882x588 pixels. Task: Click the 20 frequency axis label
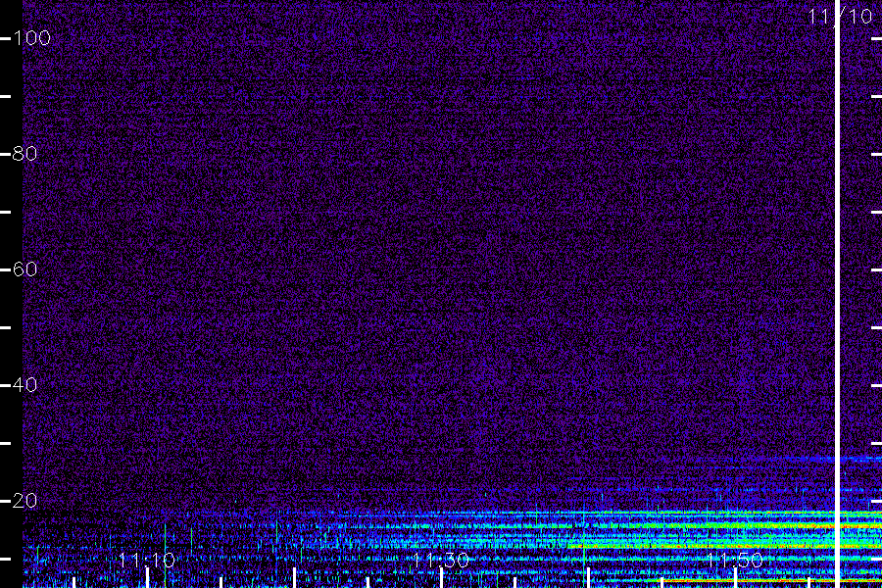tap(24, 500)
